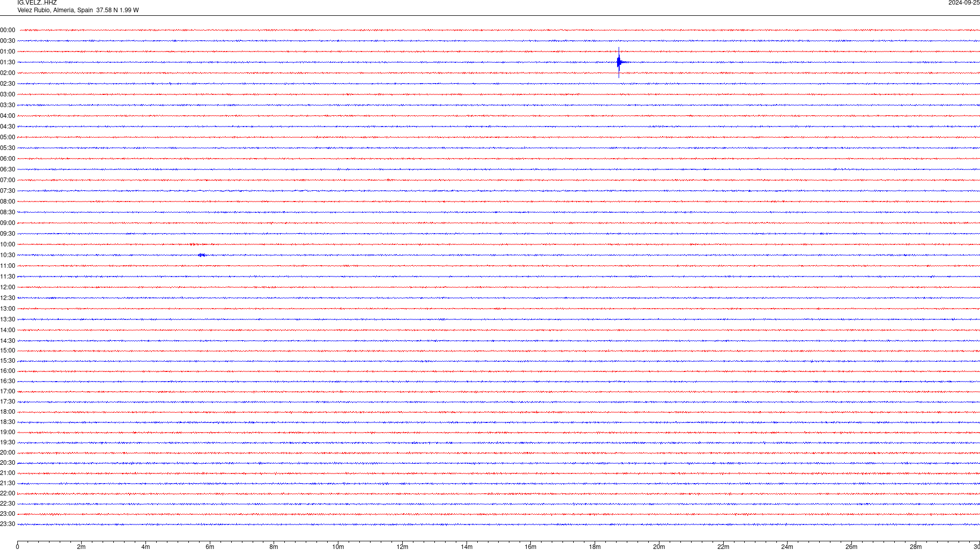Click the 03:00 row time label
Image resolution: width=980 pixels, height=551 pixels.
point(8,94)
